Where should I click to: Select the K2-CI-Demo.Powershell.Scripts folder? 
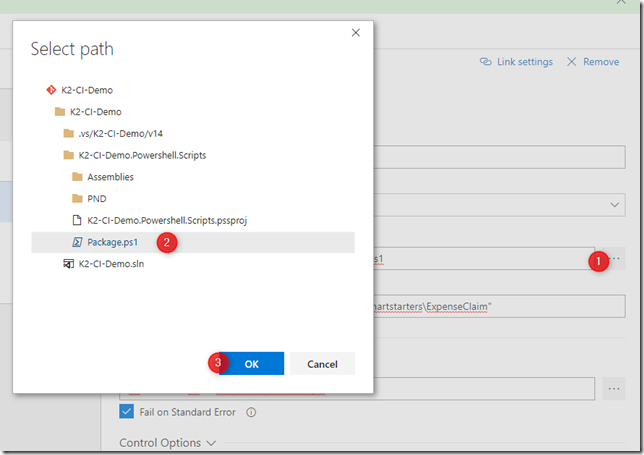point(142,155)
